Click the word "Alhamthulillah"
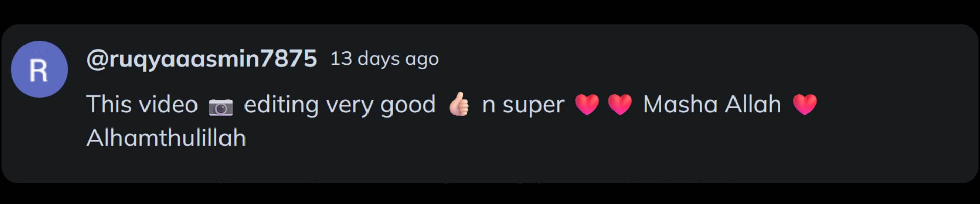 (x=166, y=138)
